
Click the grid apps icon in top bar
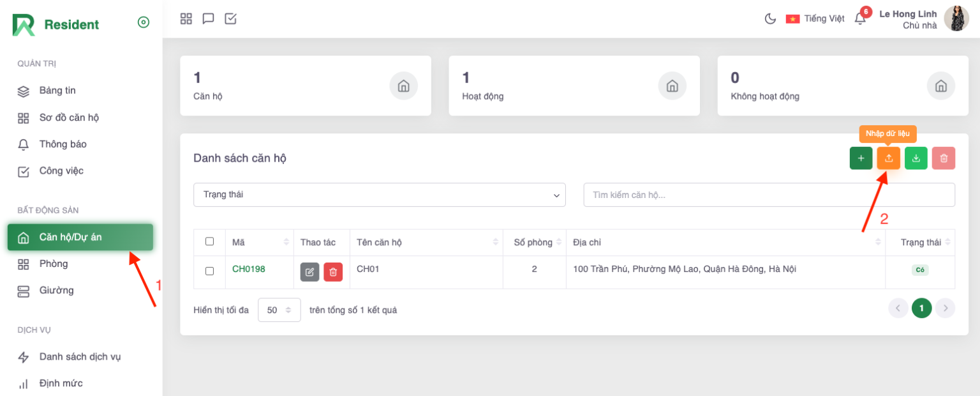[x=186, y=19]
